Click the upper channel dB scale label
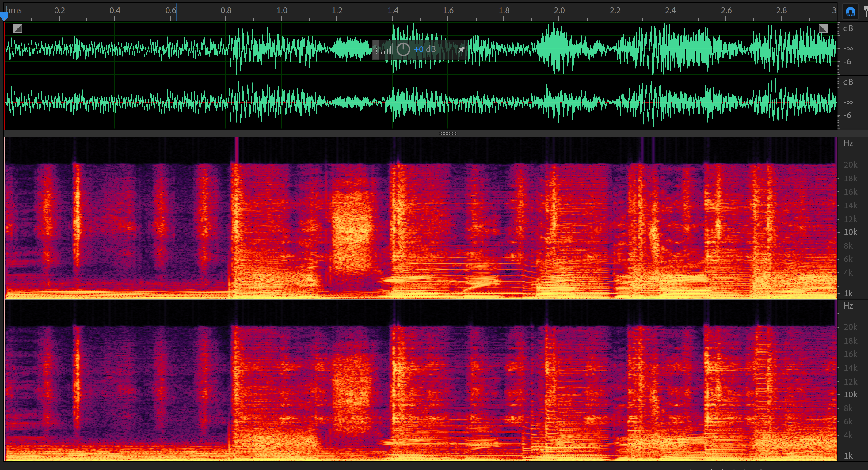Viewport: 868px width, 470px height. coord(848,28)
